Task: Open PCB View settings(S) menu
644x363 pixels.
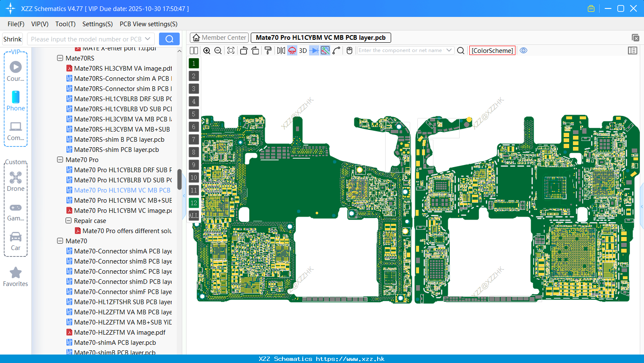Action: 148,24
